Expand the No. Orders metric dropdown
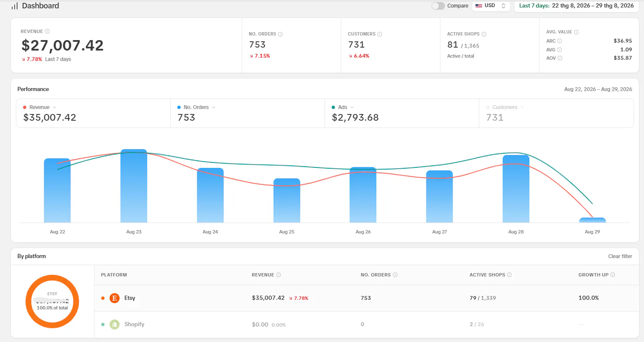Viewport: 644px width, 342px height. [214, 107]
